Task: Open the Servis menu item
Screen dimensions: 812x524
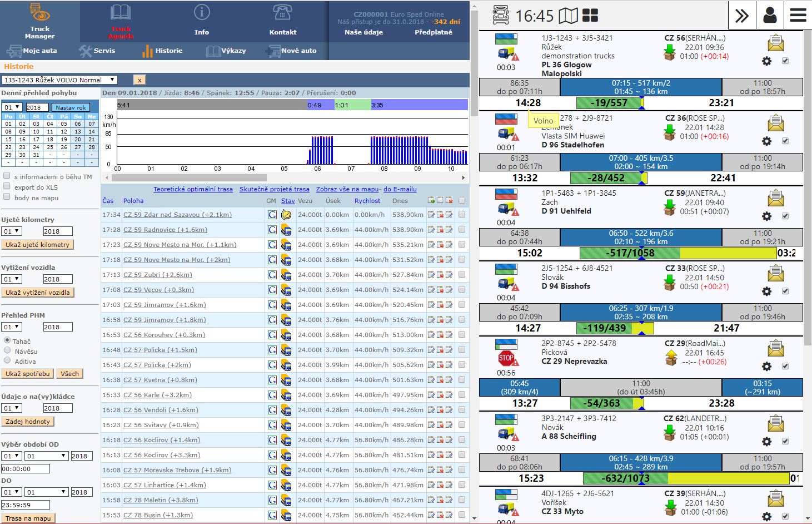Action: coord(97,51)
